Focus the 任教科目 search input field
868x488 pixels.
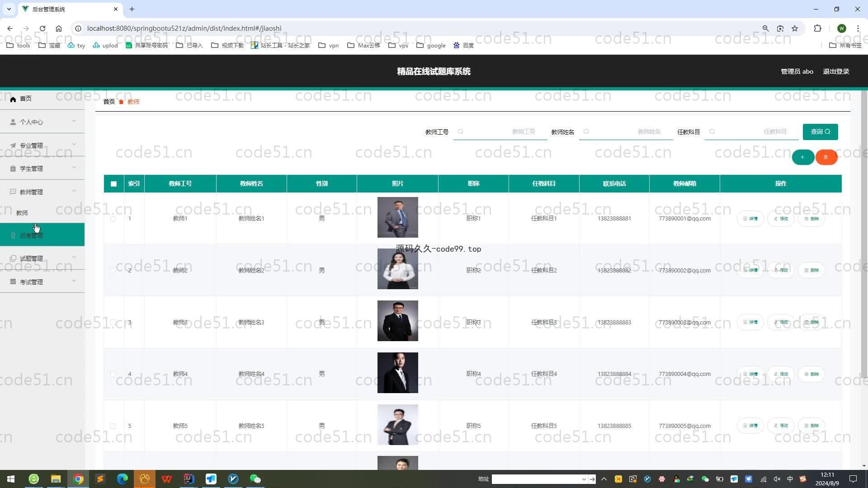[x=751, y=132]
